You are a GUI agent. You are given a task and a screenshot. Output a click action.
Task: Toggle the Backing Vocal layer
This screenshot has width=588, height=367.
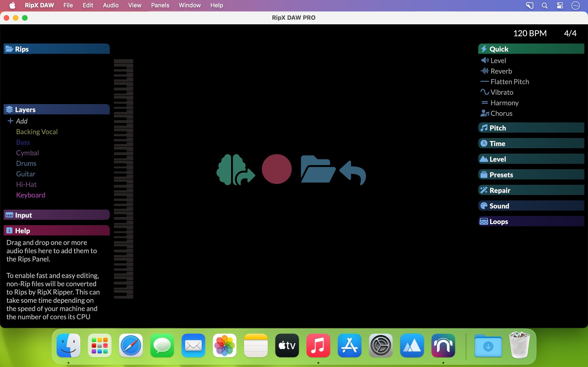click(x=37, y=132)
